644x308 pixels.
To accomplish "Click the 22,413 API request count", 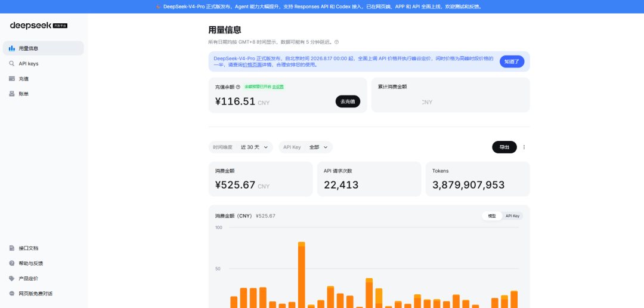I will [x=341, y=185].
